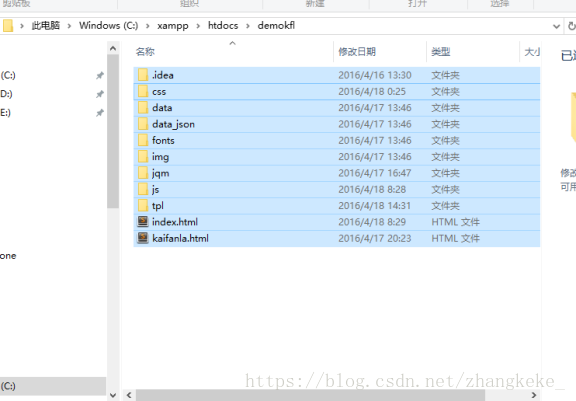The height and width of the screenshot is (401, 576).
Task: Sort by 修改日期 column header
Action: (x=357, y=52)
